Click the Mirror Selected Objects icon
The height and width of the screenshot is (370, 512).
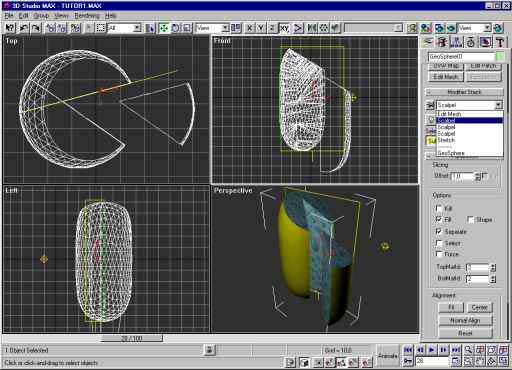[312, 28]
